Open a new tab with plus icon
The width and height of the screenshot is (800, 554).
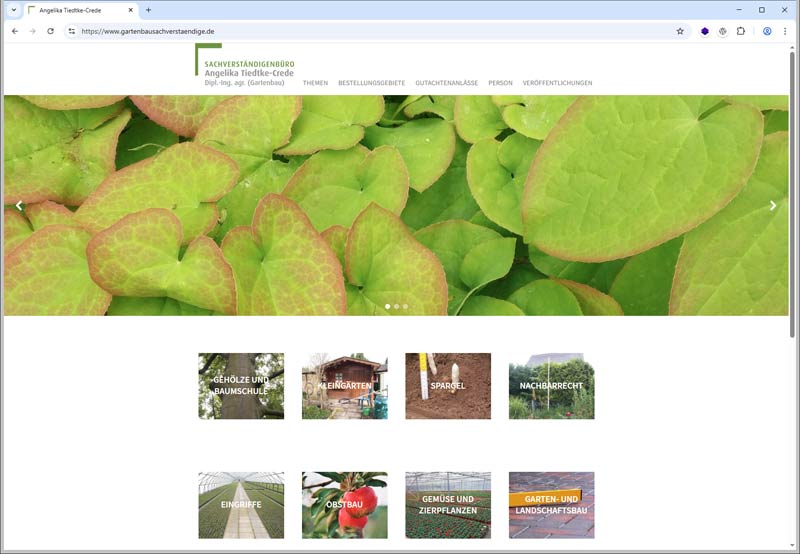148,10
